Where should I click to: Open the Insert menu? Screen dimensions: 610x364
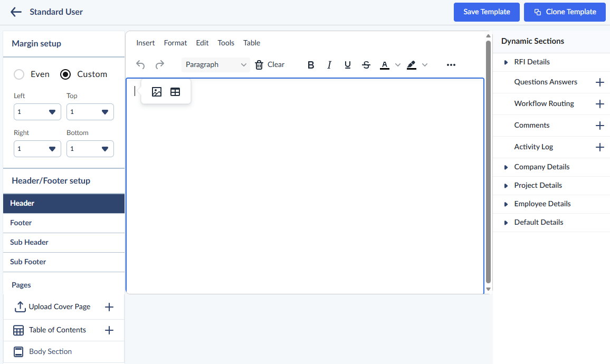click(x=146, y=43)
